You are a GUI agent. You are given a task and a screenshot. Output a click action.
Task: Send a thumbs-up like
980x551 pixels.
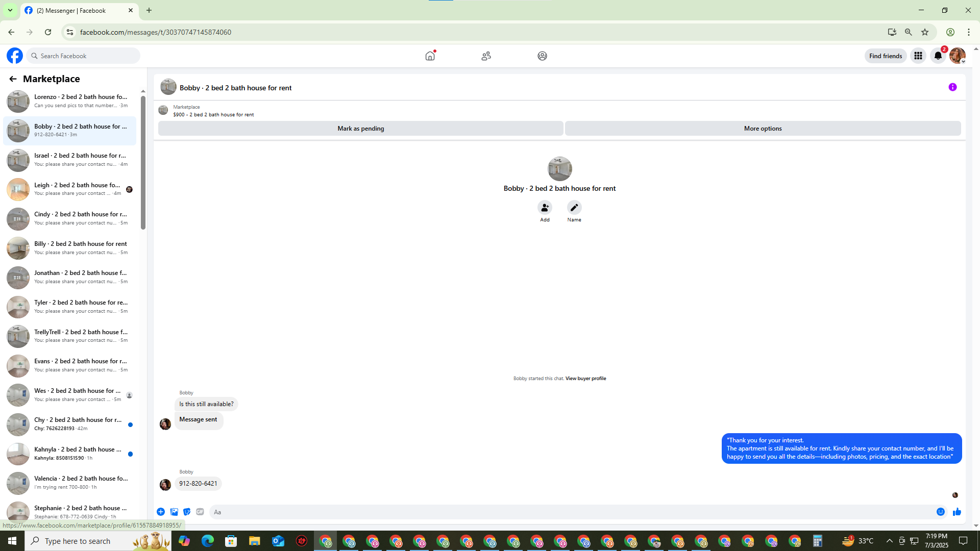coord(957,512)
